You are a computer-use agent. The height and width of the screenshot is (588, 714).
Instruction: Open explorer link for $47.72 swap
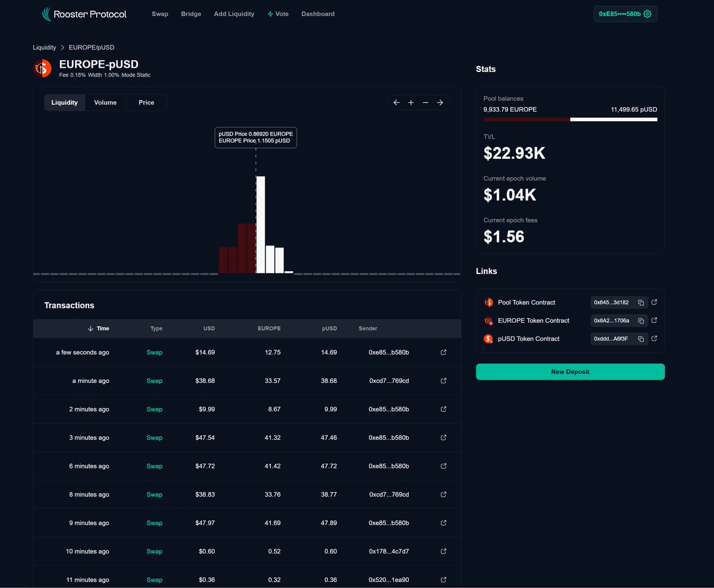(x=443, y=466)
